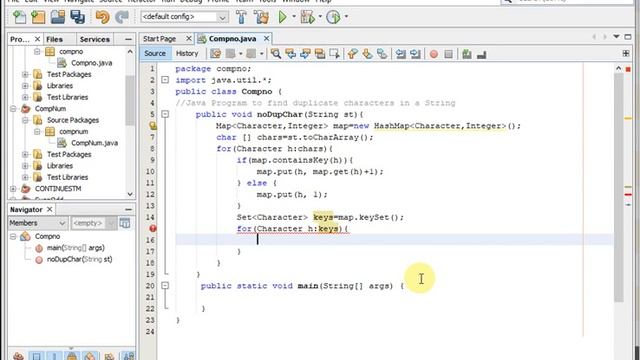Expand the CONTINUESTM project node

point(13,189)
